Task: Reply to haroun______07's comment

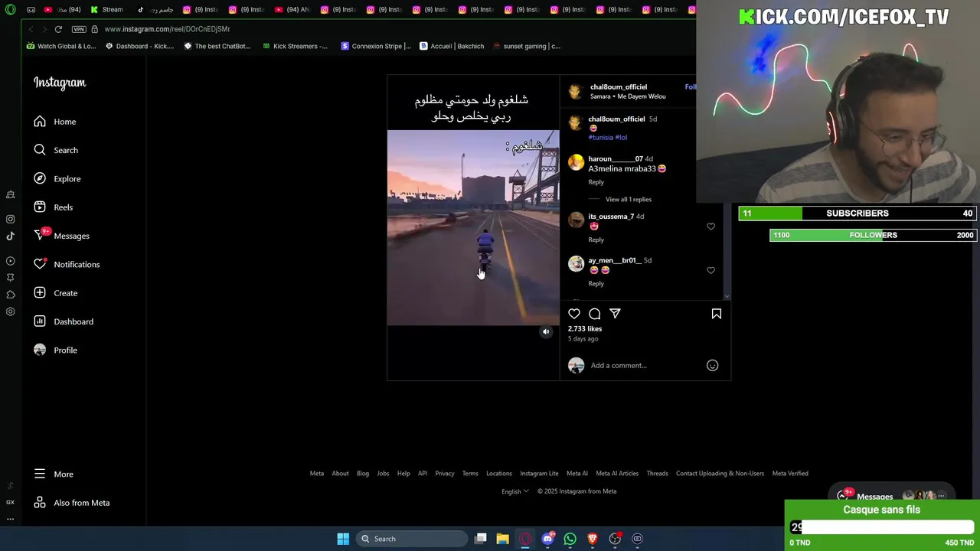Action: (x=596, y=182)
